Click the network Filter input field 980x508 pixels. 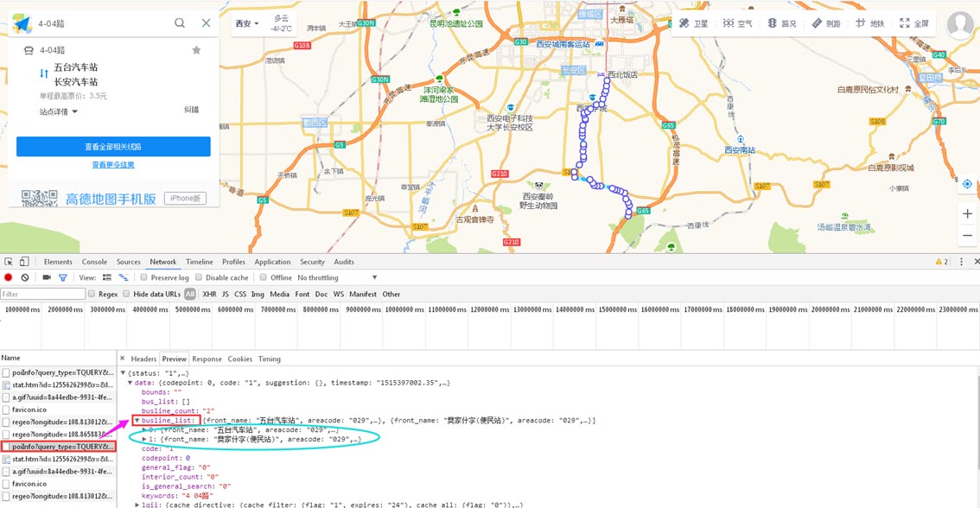[42, 294]
